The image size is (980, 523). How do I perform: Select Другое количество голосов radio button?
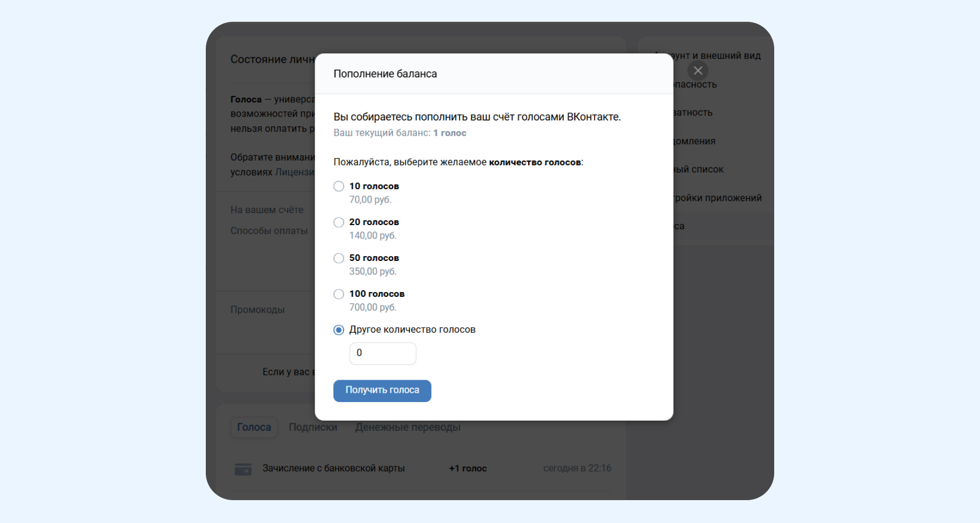(339, 330)
